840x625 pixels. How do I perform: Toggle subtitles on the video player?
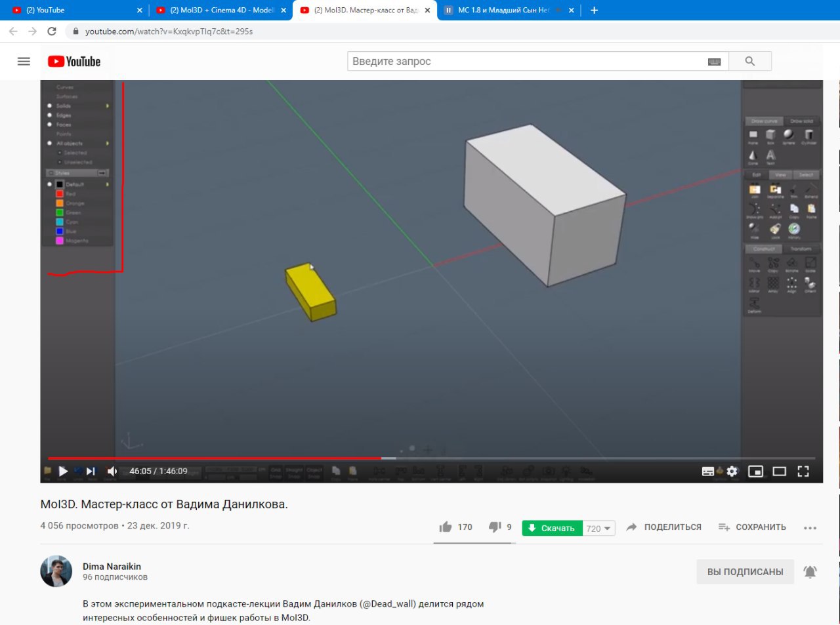pos(708,471)
